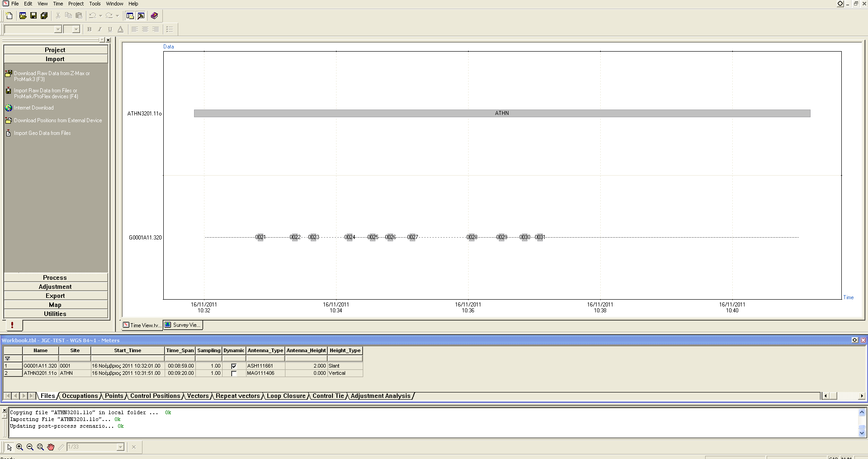Open the Adjustment Analysis workbook tab
The height and width of the screenshot is (459, 868).
(x=380, y=396)
